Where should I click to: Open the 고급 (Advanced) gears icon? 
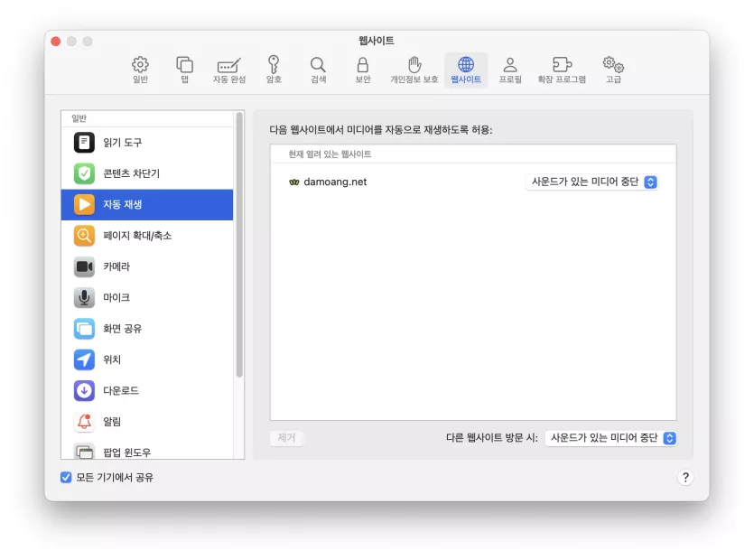coord(613,70)
